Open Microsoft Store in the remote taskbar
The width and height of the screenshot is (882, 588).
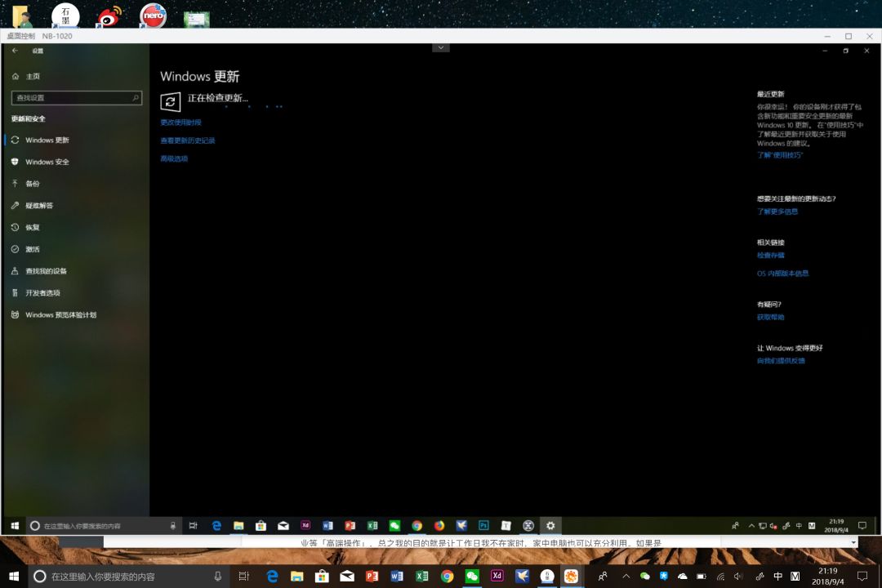tap(261, 526)
